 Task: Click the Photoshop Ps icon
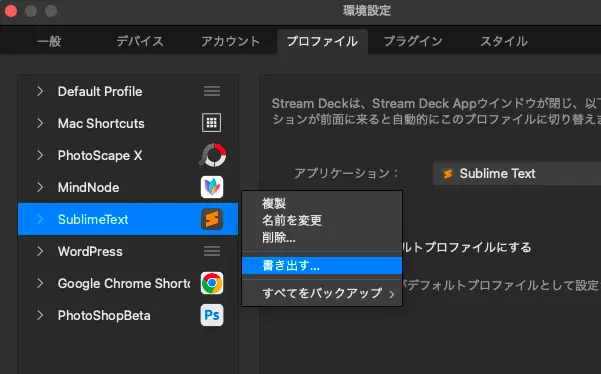tap(212, 315)
